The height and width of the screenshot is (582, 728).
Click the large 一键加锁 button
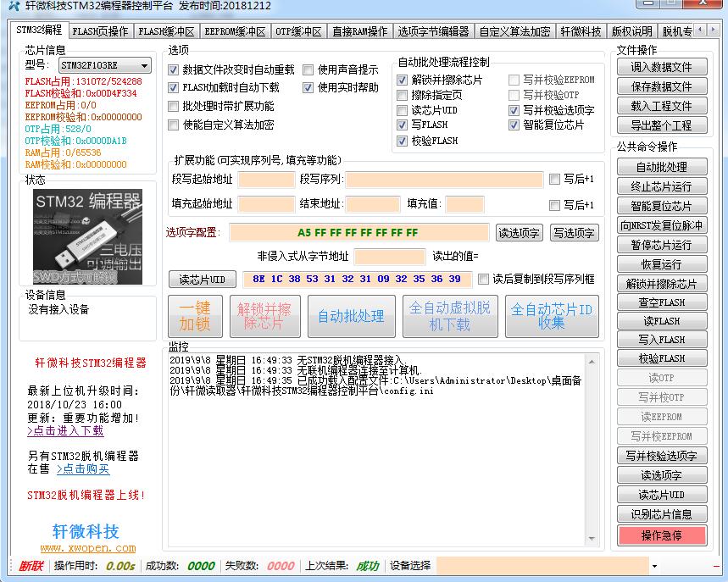(194, 316)
